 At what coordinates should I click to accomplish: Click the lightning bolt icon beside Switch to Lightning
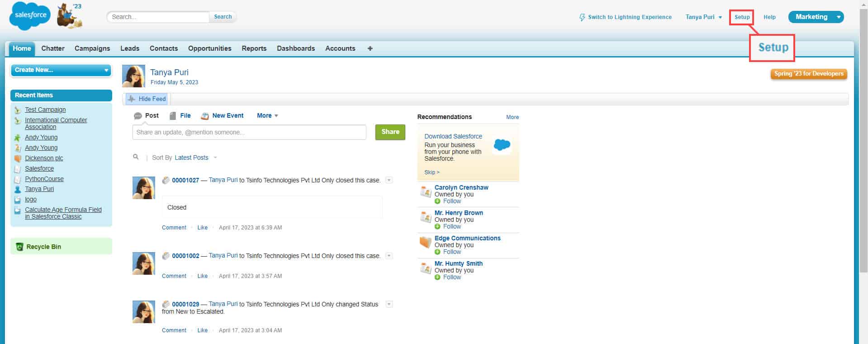coord(582,17)
